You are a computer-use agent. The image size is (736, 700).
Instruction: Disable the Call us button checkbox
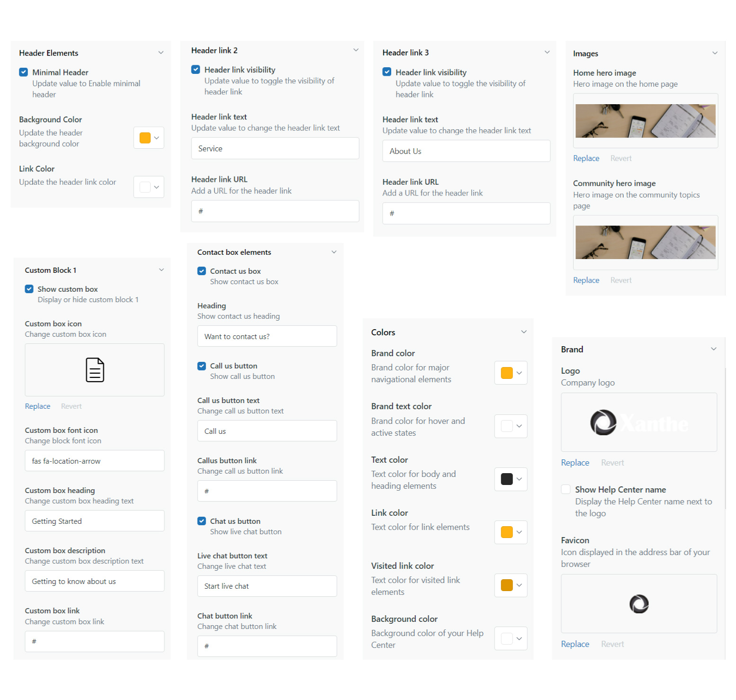pos(202,366)
